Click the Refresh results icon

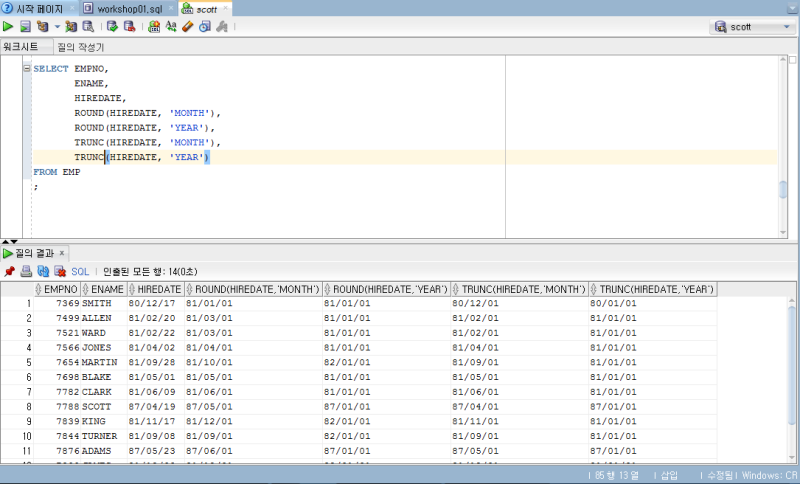[x=43, y=271]
